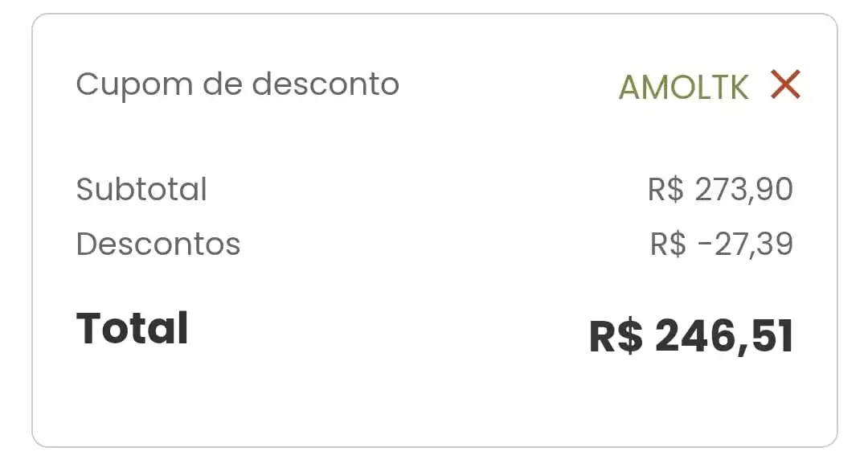Click the coupon removal cross mark

[x=784, y=84]
